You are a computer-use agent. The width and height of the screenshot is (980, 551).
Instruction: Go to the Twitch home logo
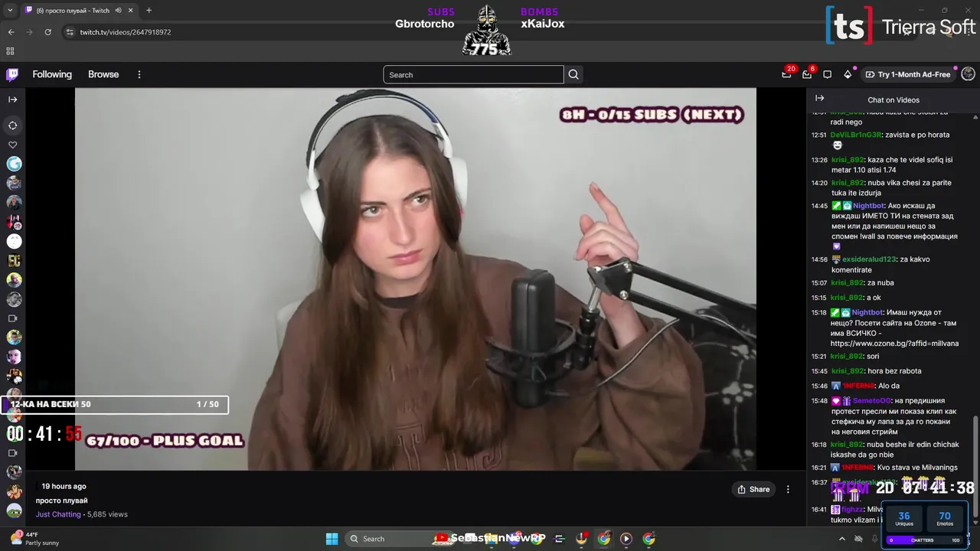coord(12,74)
